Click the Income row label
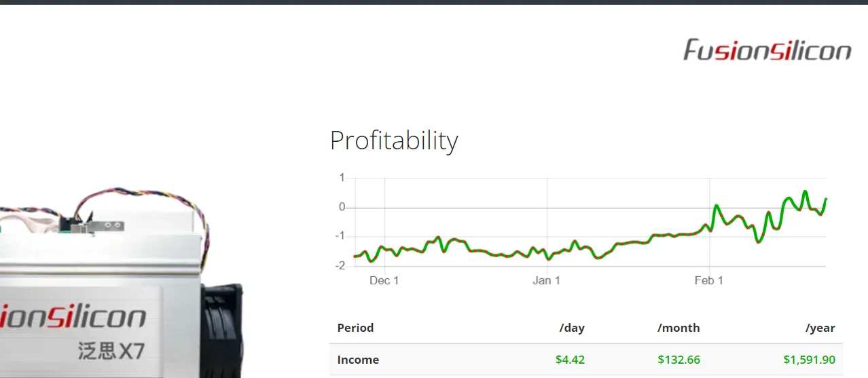 tap(358, 360)
